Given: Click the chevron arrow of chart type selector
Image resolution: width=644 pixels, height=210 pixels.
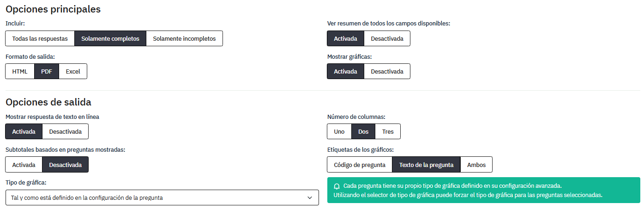Looking at the screenshot, I should (x=310, y=198).
